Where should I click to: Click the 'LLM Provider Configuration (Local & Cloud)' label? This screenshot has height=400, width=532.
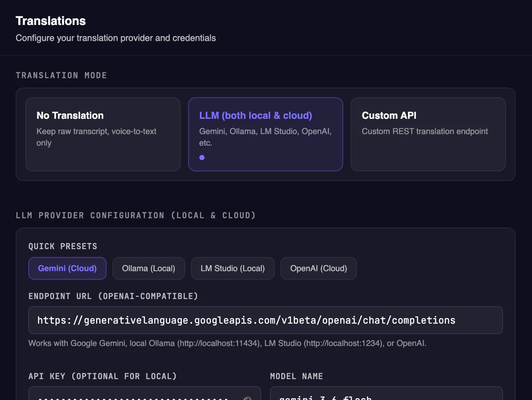[x=136, y=215]
